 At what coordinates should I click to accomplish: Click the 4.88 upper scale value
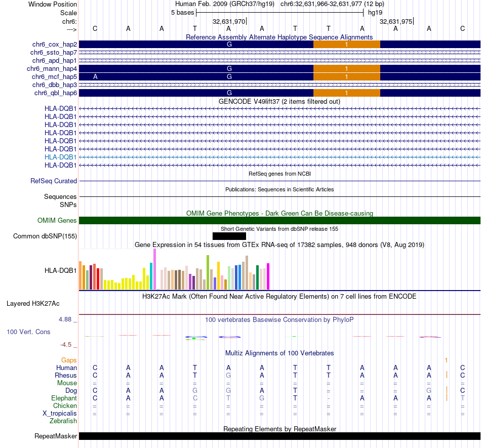click(x=65, y=319)
